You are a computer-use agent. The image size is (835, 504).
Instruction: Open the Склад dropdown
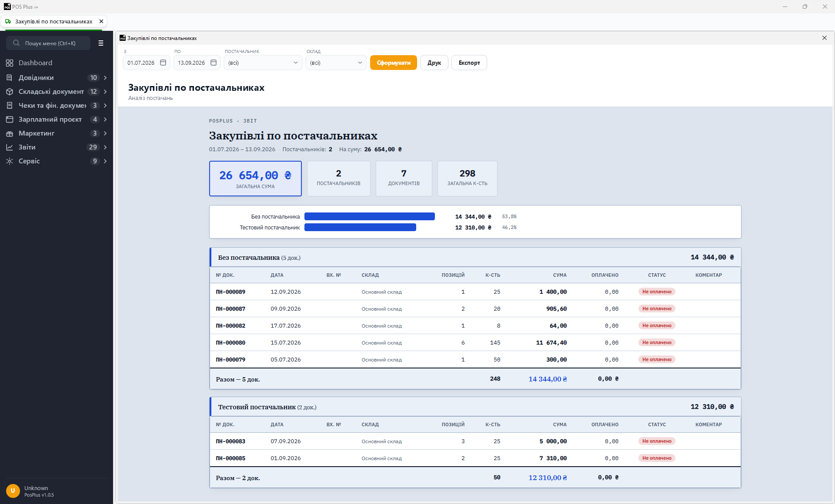point(336,63)
